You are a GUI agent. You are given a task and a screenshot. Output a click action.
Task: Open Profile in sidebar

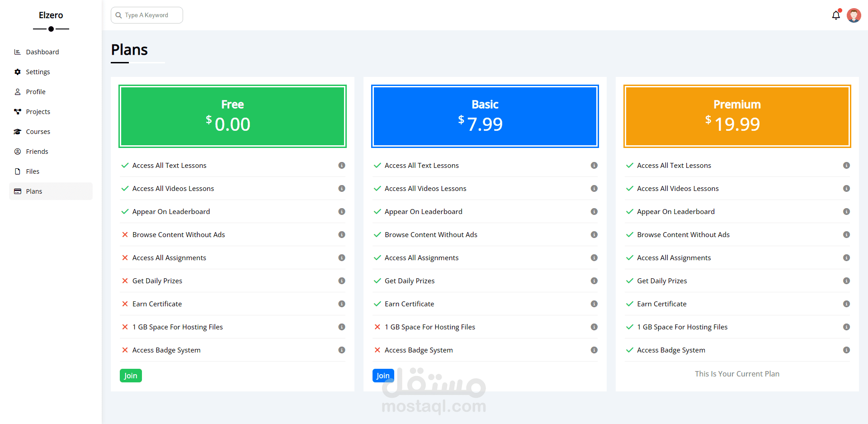pyautogui.click(x=51, y=92)
